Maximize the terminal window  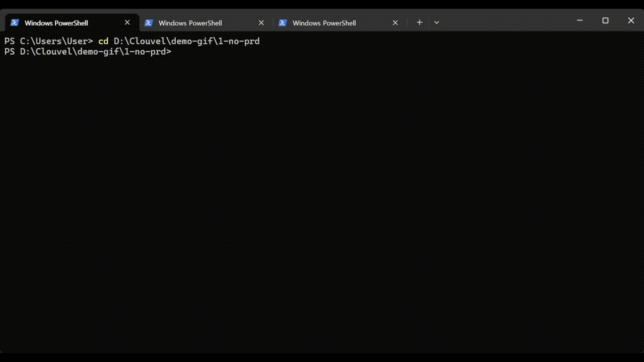605,21
